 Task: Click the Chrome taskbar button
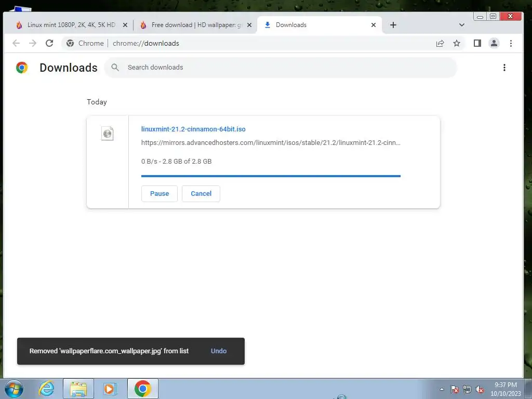(142, 389)
